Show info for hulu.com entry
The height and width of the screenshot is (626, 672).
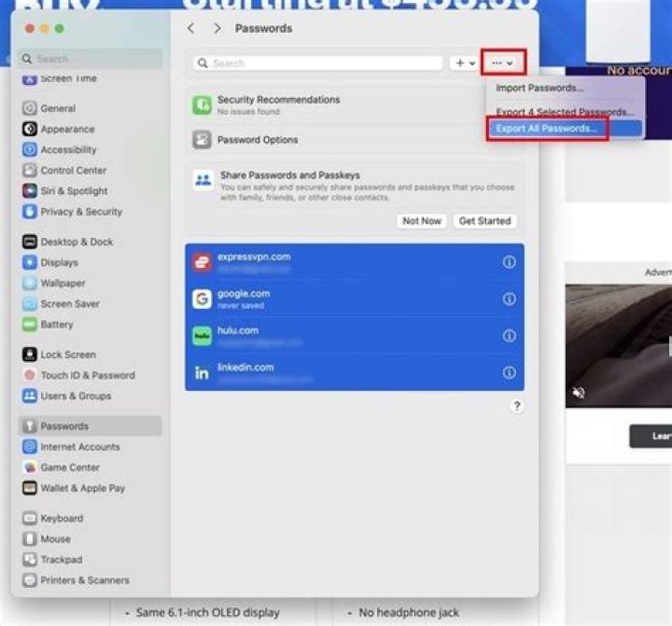pos(509,336)
